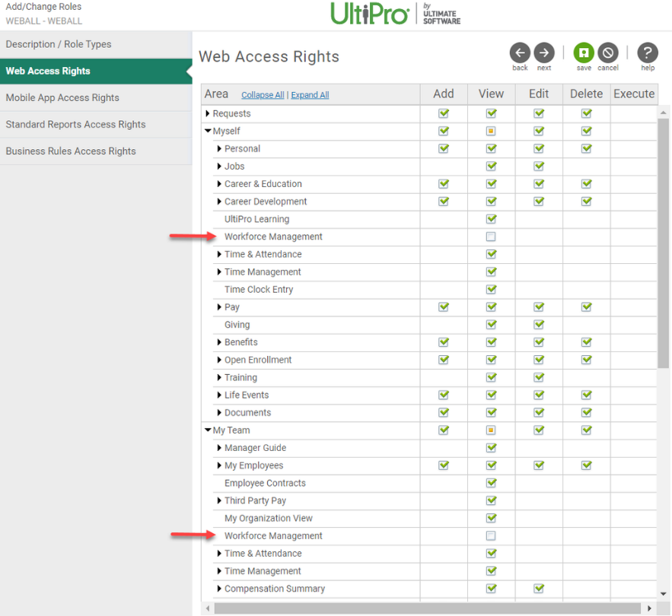Expand Time Management under Myself
Viewport: 672px width, 616px height.
[x=219, y=271]
